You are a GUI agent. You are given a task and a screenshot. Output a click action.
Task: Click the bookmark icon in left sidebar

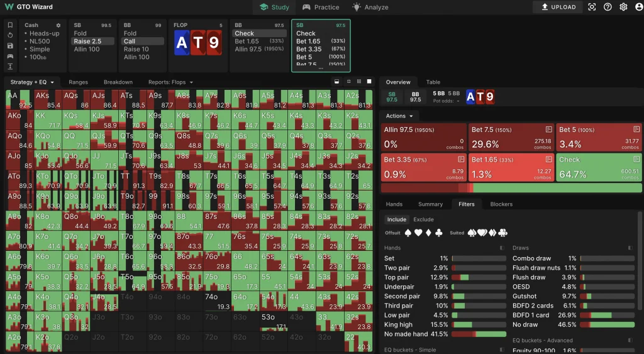click(10, 25)
